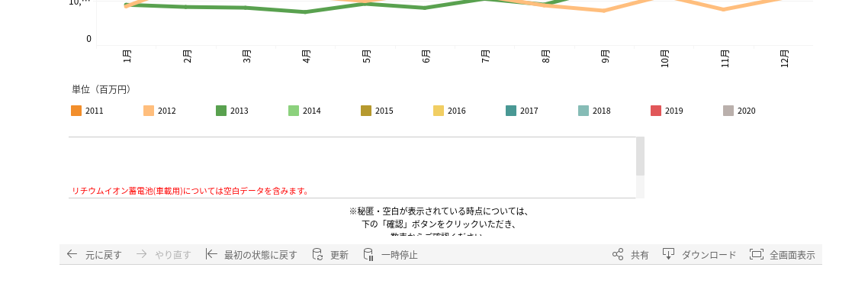
Task: Click the 2015 legend entry
Action: (377, 111)
